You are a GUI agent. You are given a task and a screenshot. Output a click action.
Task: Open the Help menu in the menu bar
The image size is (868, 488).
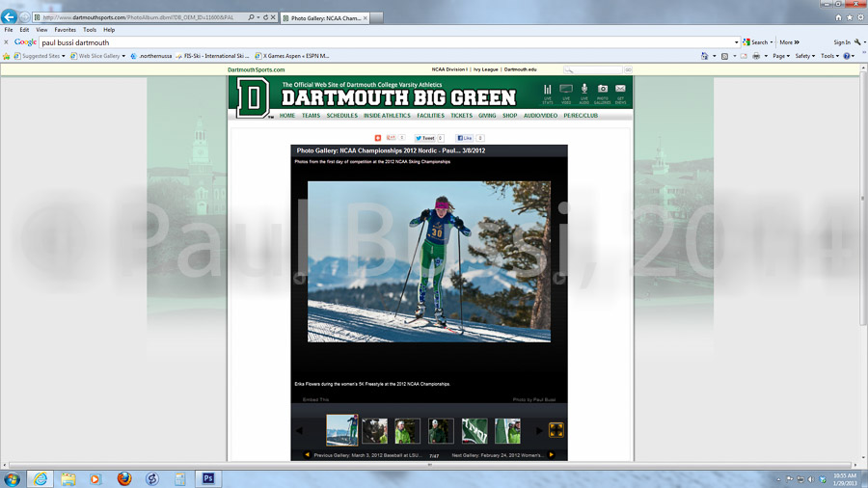pyautogui.click(x=109, y=30)
